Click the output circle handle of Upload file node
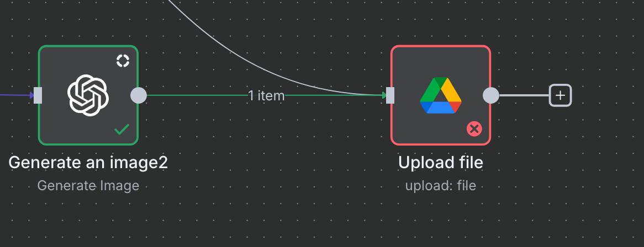This screenshot has width=644, height=247. (x=491, y=95)
